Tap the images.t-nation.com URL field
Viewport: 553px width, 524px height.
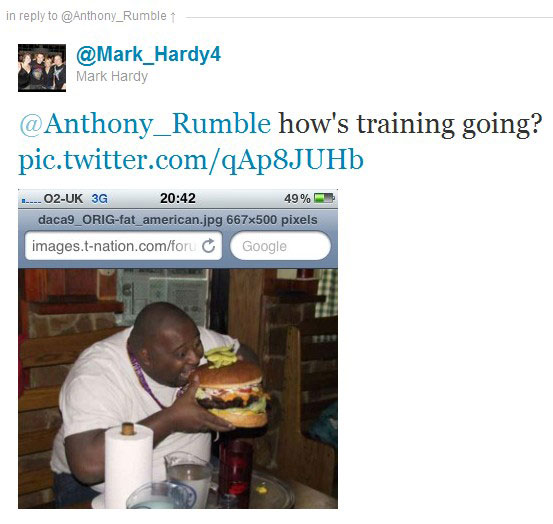point(123,246)
